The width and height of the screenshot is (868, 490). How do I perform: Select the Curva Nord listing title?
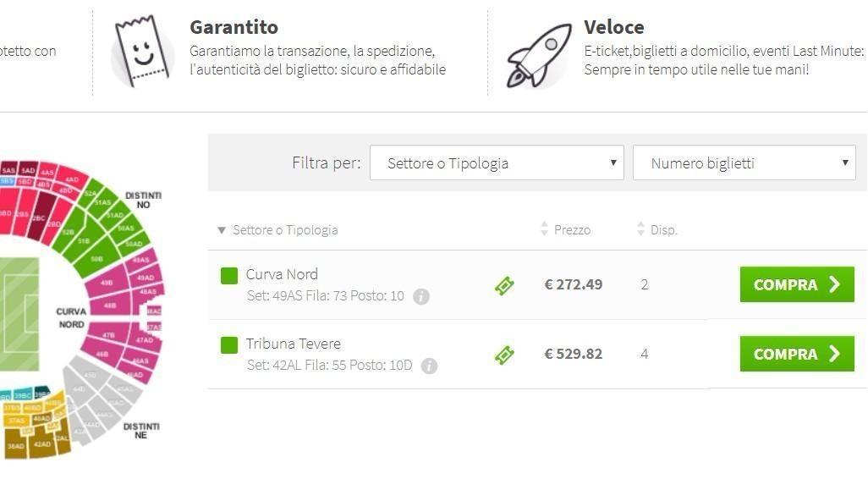[x=282, y=275]
